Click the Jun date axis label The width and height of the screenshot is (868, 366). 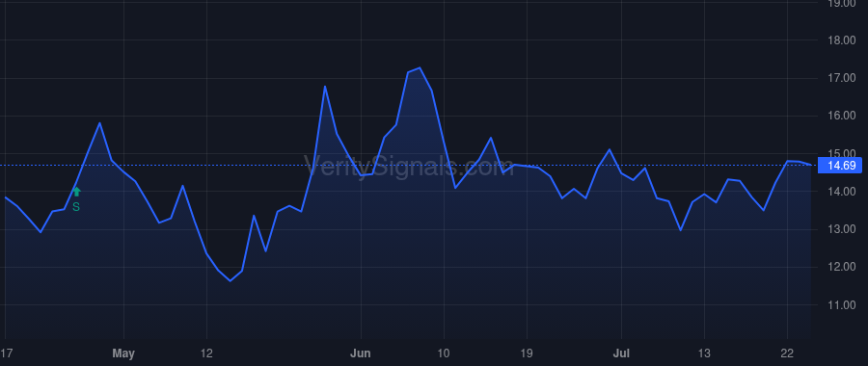tap(361, 353)
